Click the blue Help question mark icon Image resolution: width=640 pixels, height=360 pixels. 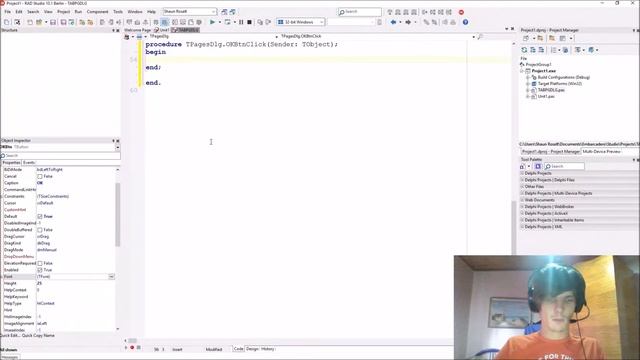pyautogui.click(x=465, y=22)
